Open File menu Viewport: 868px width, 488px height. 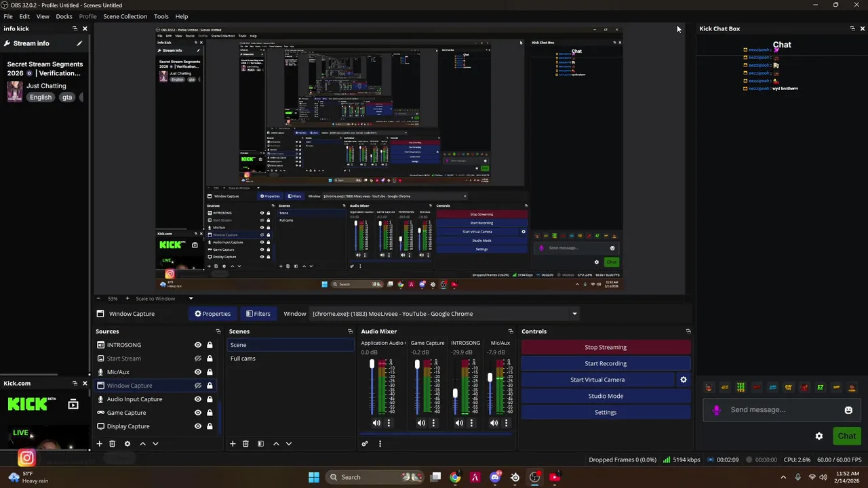point(8,16)
